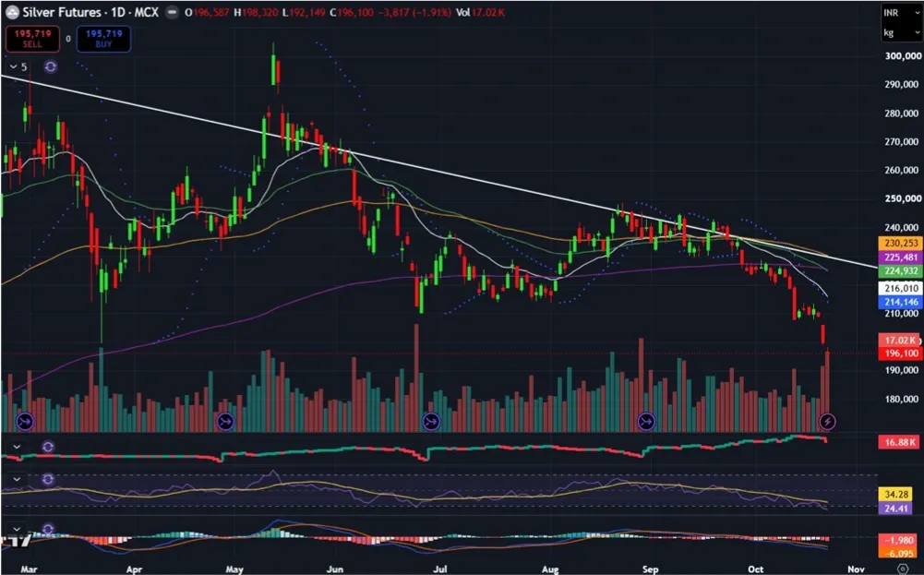924x575 pixels.
Task: Click the event marker icon near March
Action: (25, 421)
